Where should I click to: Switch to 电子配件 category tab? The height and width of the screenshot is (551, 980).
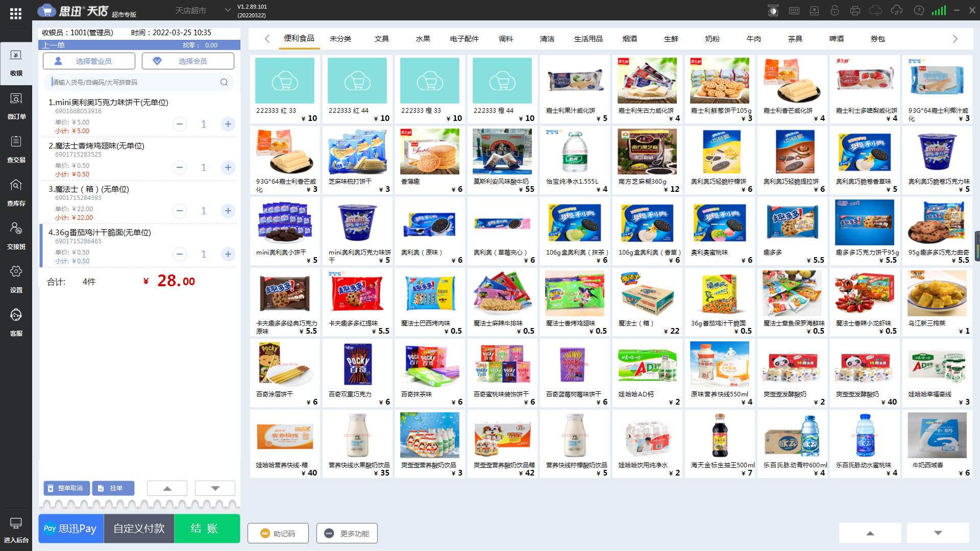tap(464, 39)
